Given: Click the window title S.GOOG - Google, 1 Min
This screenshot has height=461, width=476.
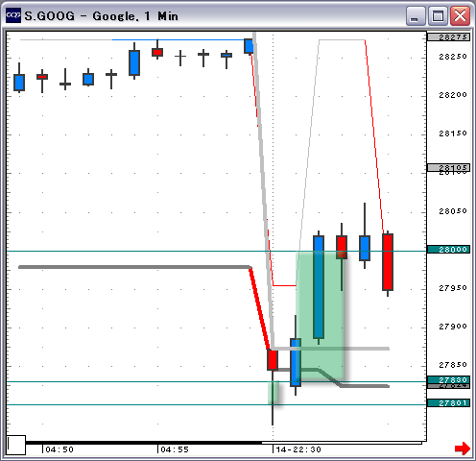Looking at the screenshot, I should point(101,16).
